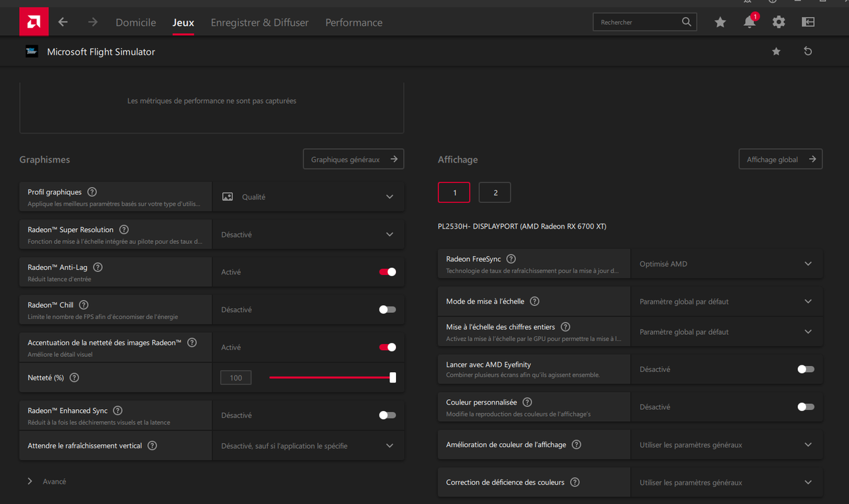Favorite Microsoft Flight Simulator with star

click(776, 52)
